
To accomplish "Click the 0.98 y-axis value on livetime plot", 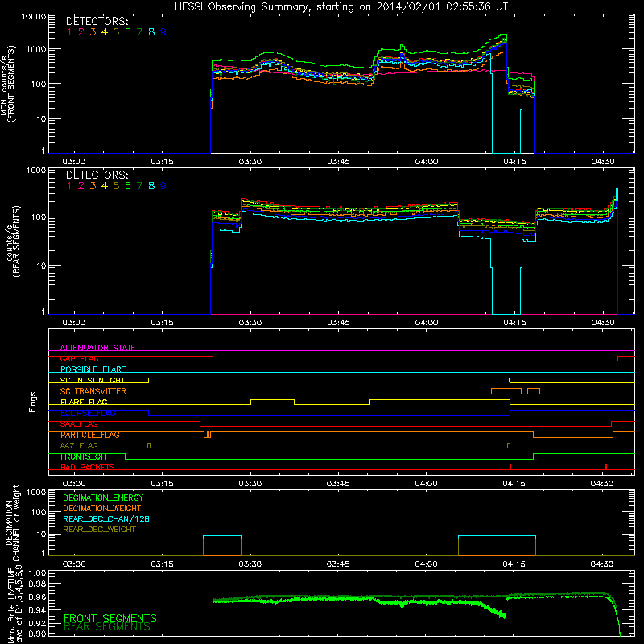I will point(37,584).
